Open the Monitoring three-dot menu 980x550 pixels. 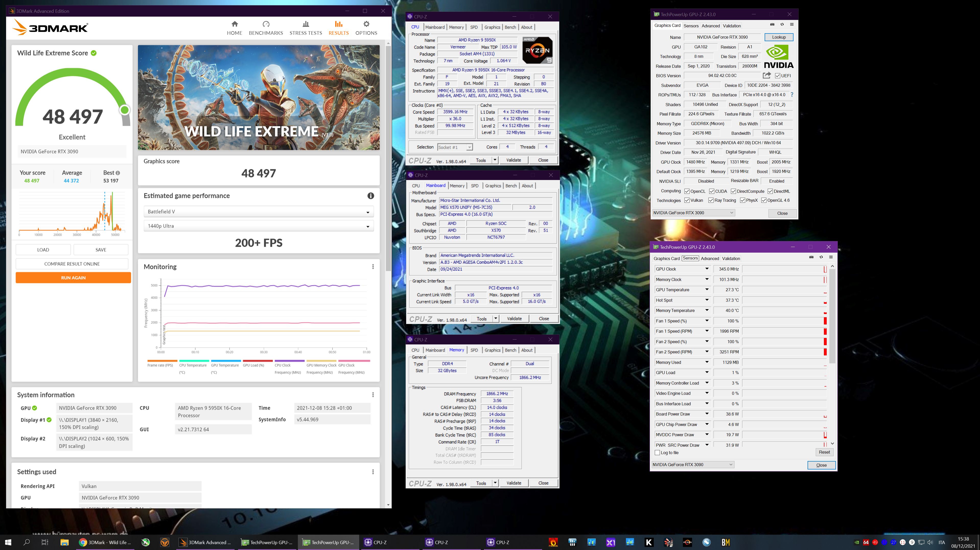coord(373,267)
